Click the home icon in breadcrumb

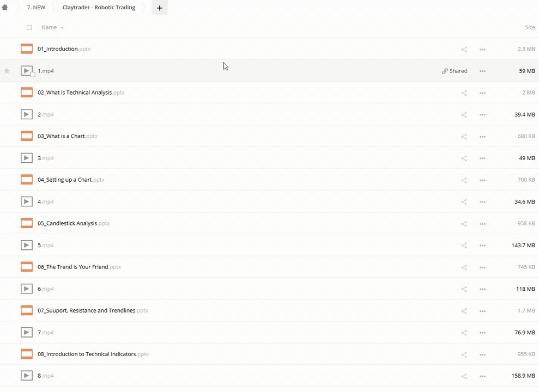pyautogui.click(x=5, y=8)
